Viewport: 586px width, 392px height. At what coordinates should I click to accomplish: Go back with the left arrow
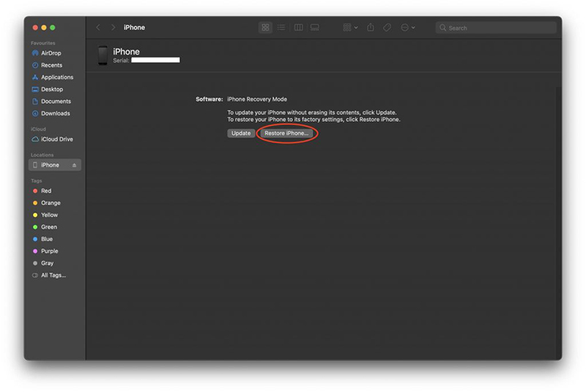(x=98, y=28)
